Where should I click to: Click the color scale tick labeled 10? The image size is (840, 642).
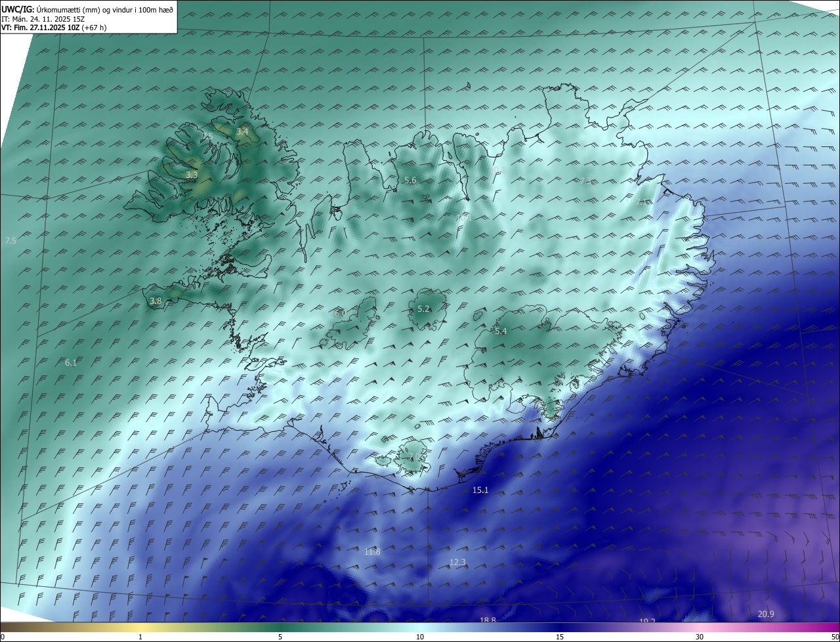(x=420, y=637)
